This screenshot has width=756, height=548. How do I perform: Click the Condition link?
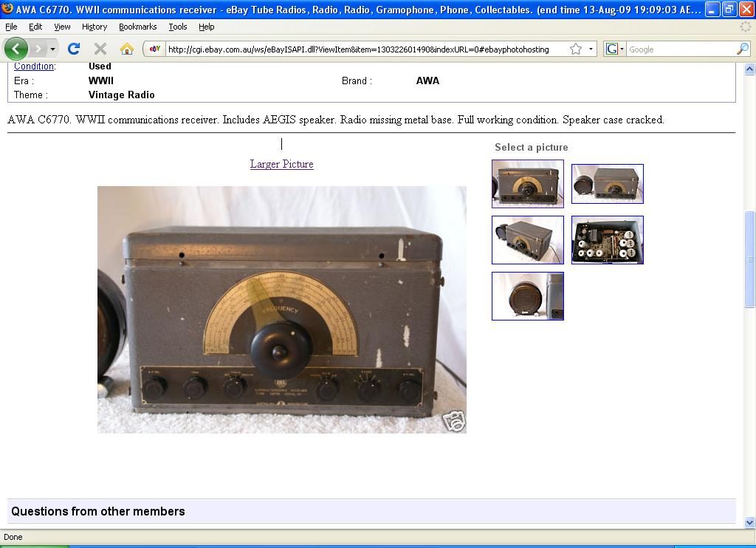coord(34,66)
